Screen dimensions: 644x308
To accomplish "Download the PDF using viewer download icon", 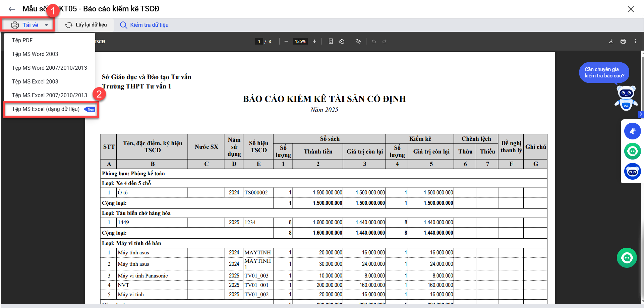I will click(611, 42).
